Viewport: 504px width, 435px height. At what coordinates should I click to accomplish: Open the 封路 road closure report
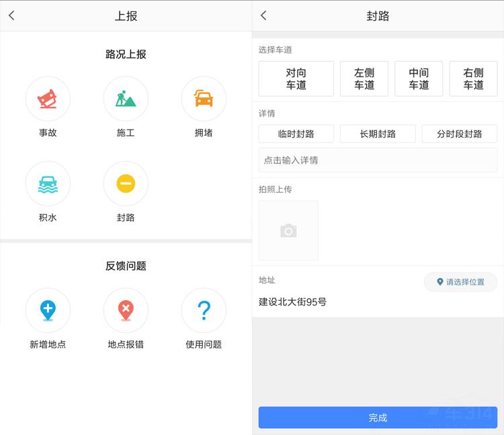[x=126, y=184]
